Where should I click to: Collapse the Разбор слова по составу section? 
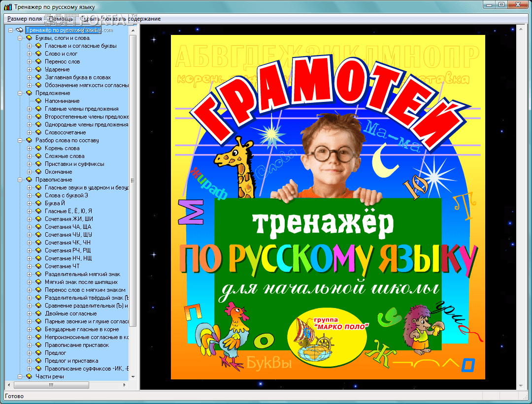[20, 140]
